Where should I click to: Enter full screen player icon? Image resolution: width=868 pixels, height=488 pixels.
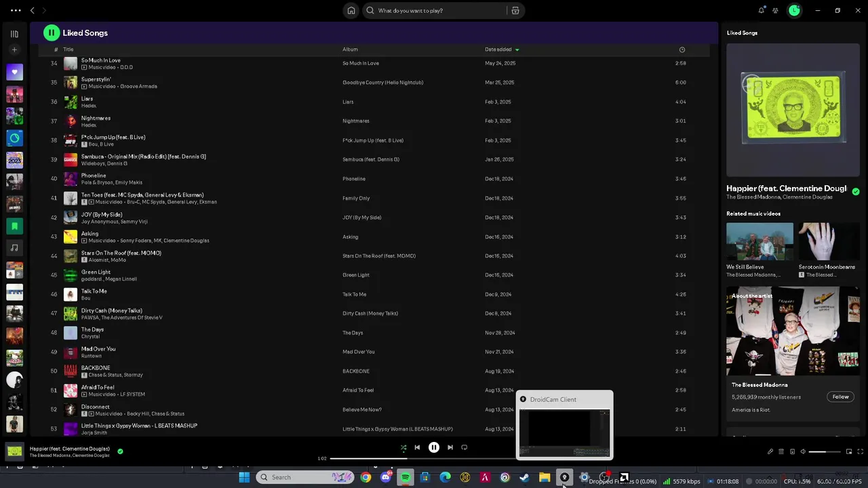861,451
